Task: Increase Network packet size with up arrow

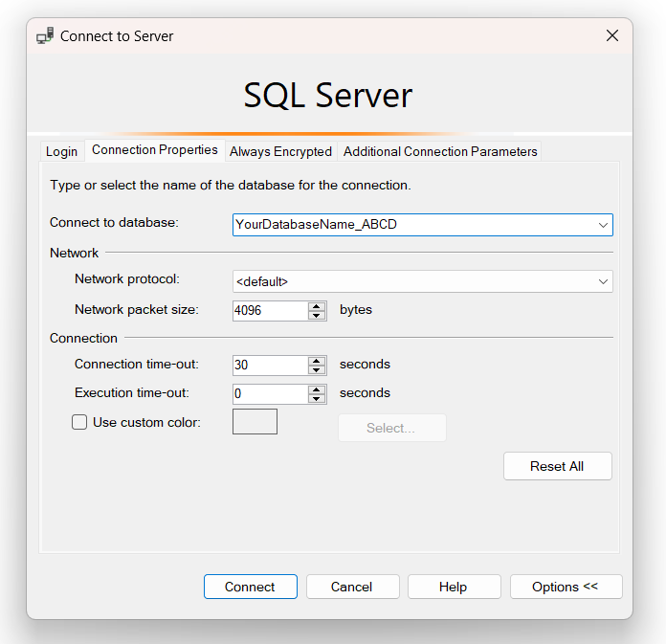Action: (x=317, y=306)
